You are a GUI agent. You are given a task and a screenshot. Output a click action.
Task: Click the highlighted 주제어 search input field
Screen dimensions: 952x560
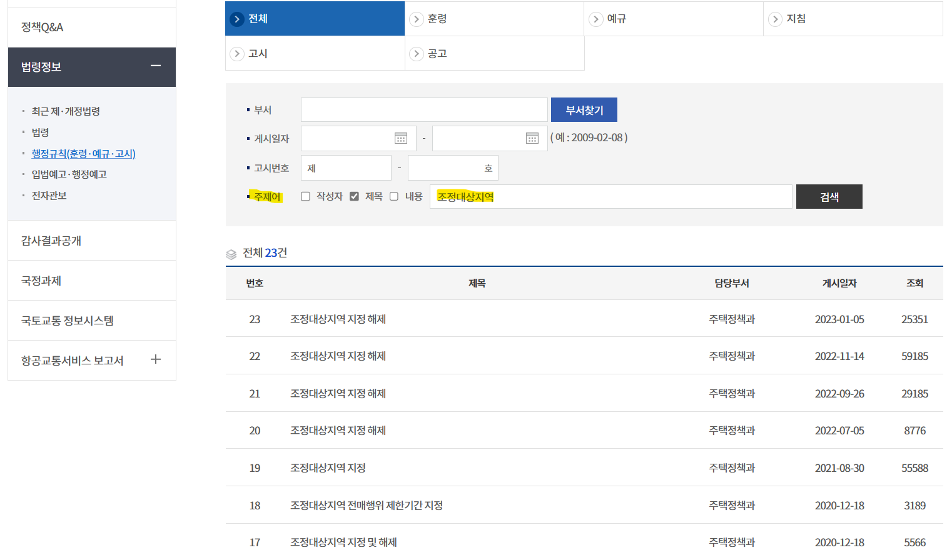(x=610, y=196)
